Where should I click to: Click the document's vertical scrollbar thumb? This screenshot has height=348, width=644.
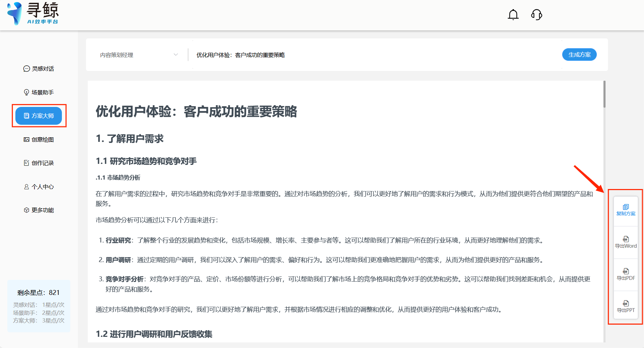604,94
